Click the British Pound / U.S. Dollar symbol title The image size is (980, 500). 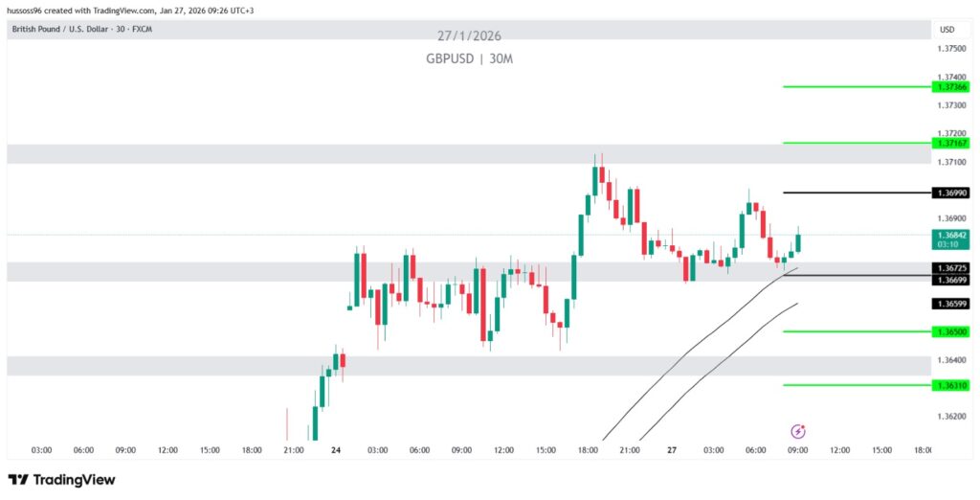coord(81,30)
